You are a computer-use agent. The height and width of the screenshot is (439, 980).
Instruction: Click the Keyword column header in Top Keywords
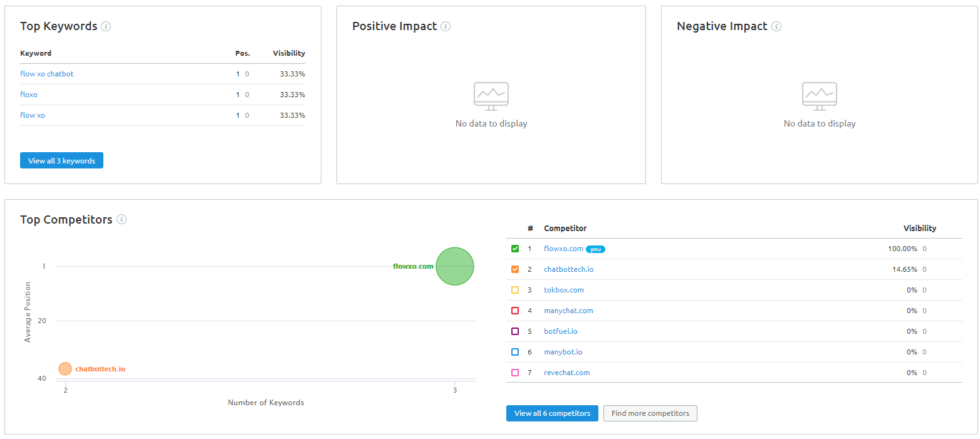[x=36, y=53]
